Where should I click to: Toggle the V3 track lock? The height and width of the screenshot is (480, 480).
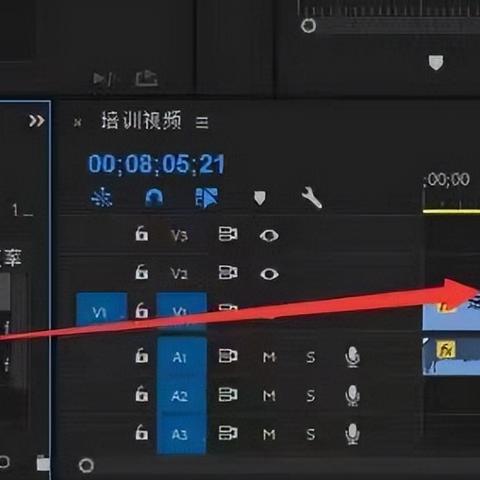point(141,233)
